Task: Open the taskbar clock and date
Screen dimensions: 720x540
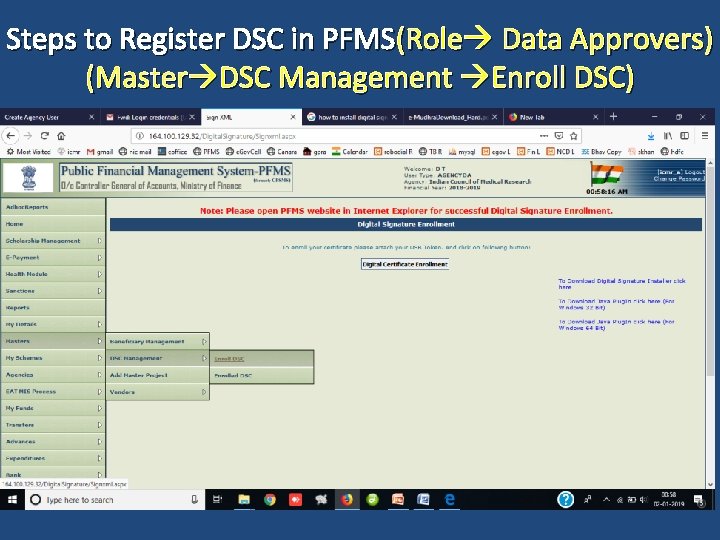Action: coord(669,500)
